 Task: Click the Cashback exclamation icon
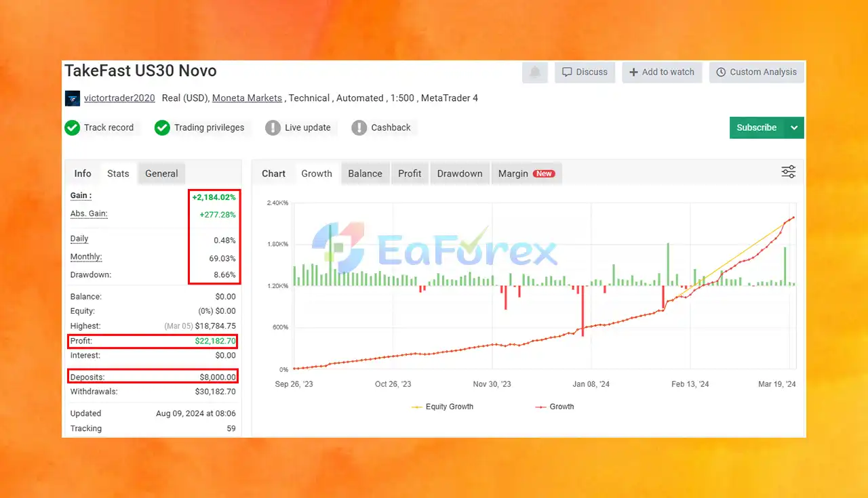359,127
